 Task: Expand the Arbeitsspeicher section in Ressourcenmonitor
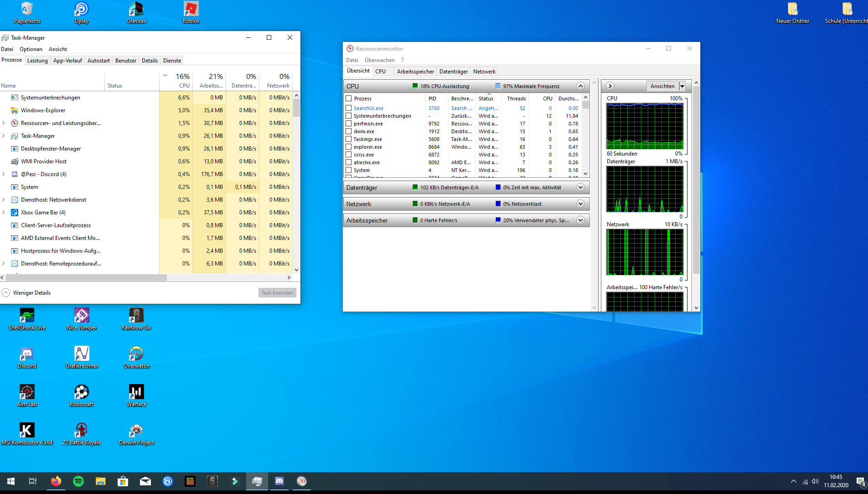(580, 220)
